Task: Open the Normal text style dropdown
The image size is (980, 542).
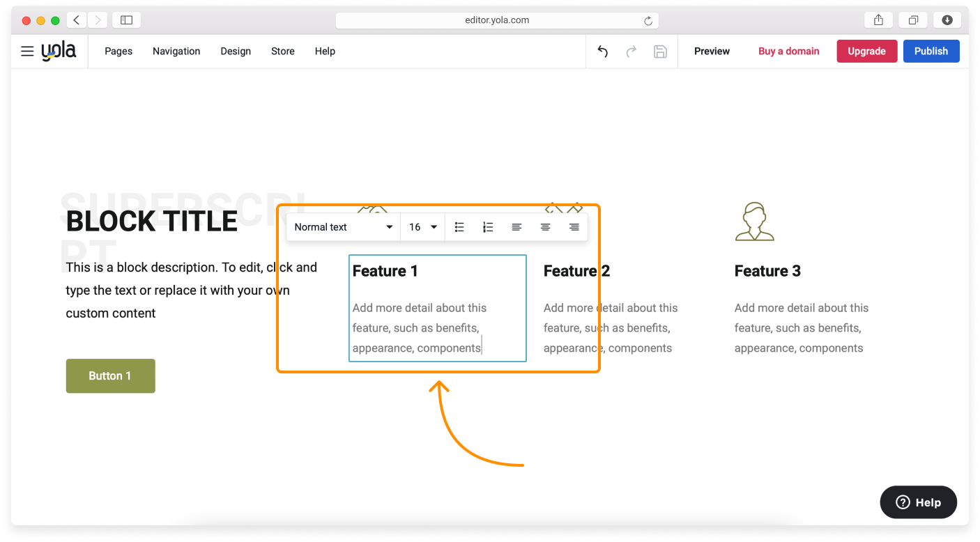Action: click(x=343, y=227)
